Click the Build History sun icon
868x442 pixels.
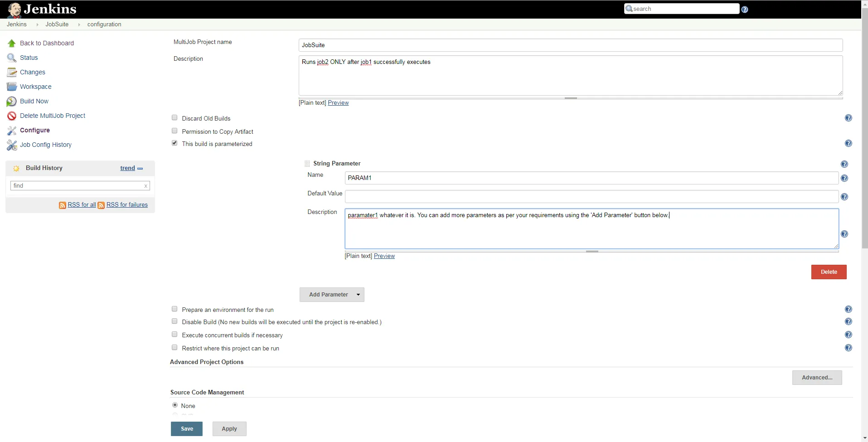point(16,169)
